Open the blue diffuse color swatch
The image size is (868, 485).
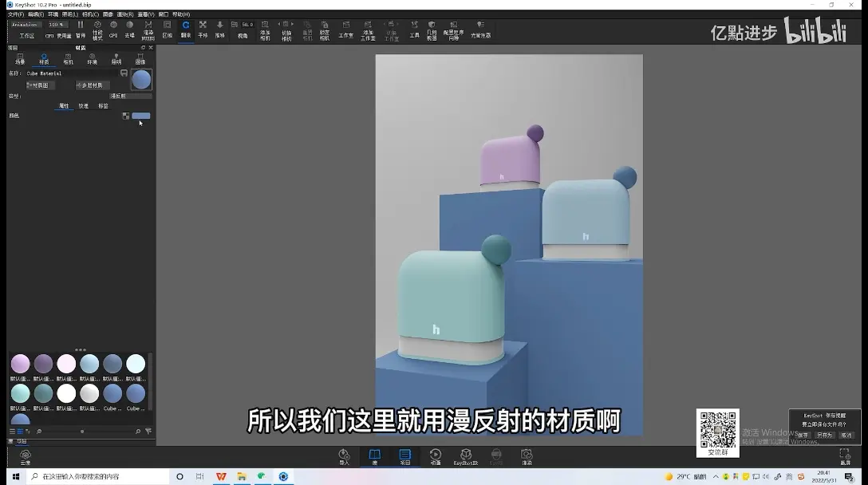coord(140,116)
